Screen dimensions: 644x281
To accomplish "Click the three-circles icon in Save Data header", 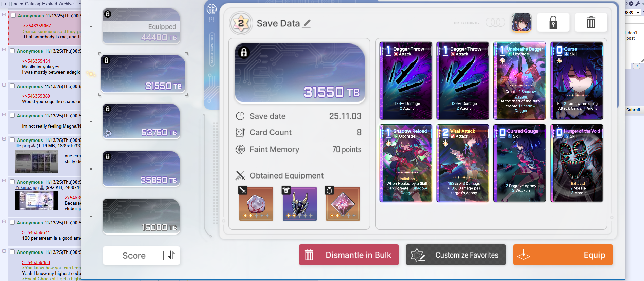I will tap(495, 22).
